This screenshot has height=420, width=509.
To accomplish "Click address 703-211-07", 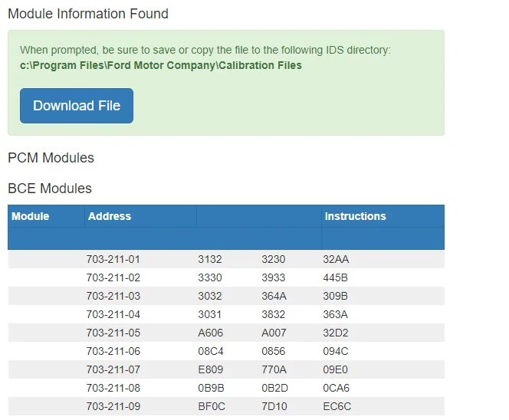I will point(113,369).
